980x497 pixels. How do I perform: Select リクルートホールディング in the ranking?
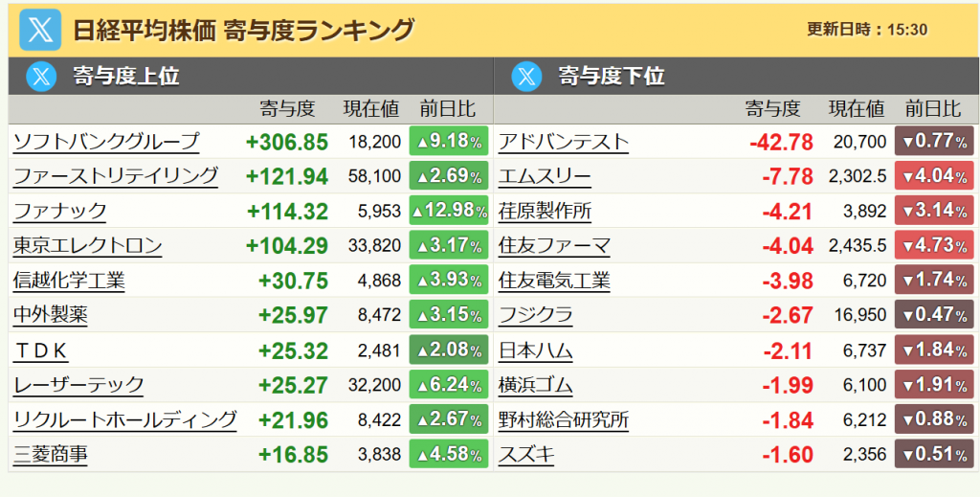124,419
